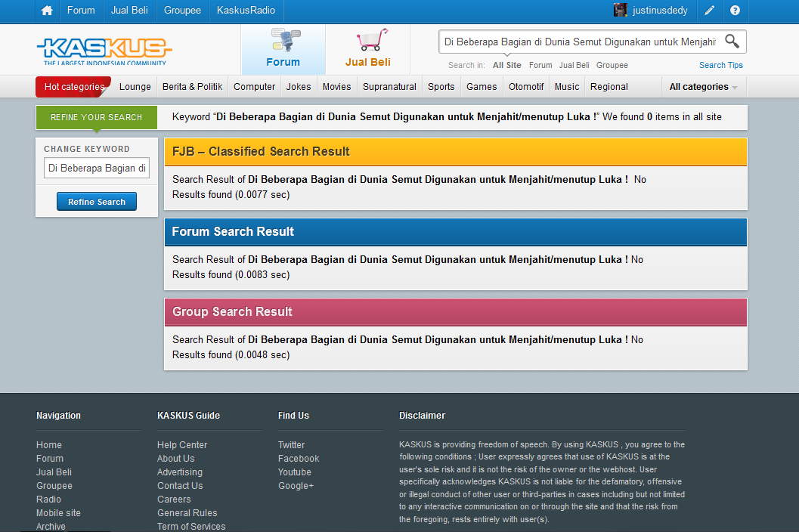Click the Group Search Result header
The width and height of the screenshot is (799, 532).
(456, 312)
